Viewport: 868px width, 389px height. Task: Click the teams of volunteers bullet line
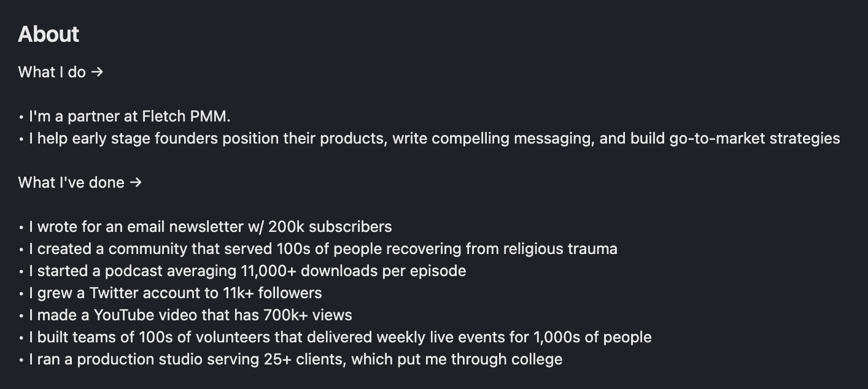(x=335, y=337)
